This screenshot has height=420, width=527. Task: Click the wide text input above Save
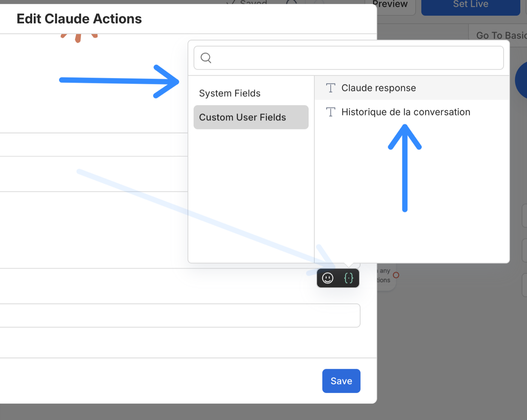tap(180, 315)
